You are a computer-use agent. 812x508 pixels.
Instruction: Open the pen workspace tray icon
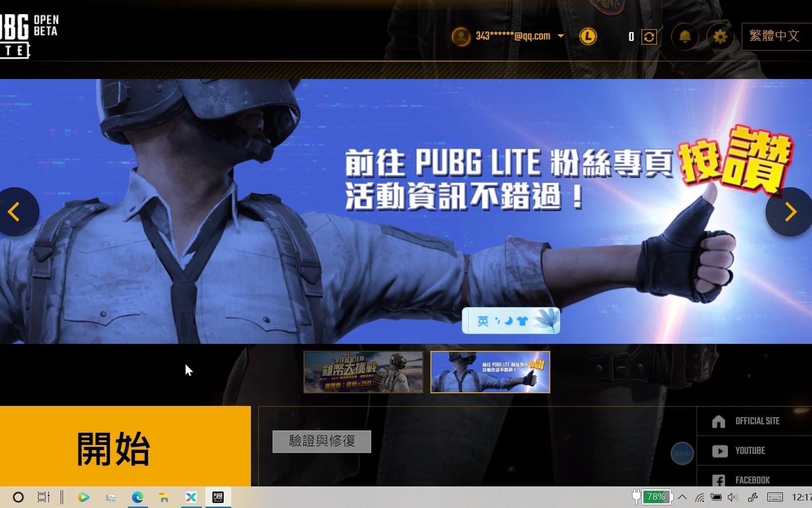pyautogui.click(x=753, y=497)
